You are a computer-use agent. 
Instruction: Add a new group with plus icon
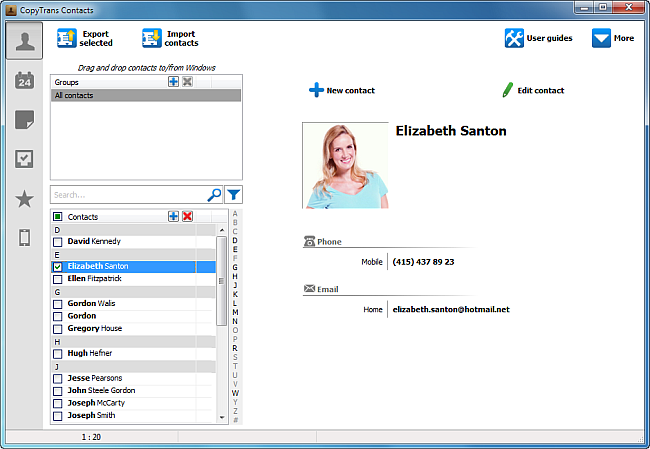(x=173, y=82)
